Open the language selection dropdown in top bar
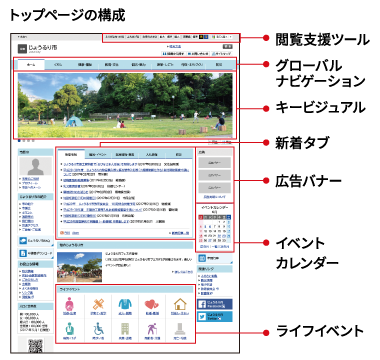This screenshot has width=380, height=360. (222, 37)
